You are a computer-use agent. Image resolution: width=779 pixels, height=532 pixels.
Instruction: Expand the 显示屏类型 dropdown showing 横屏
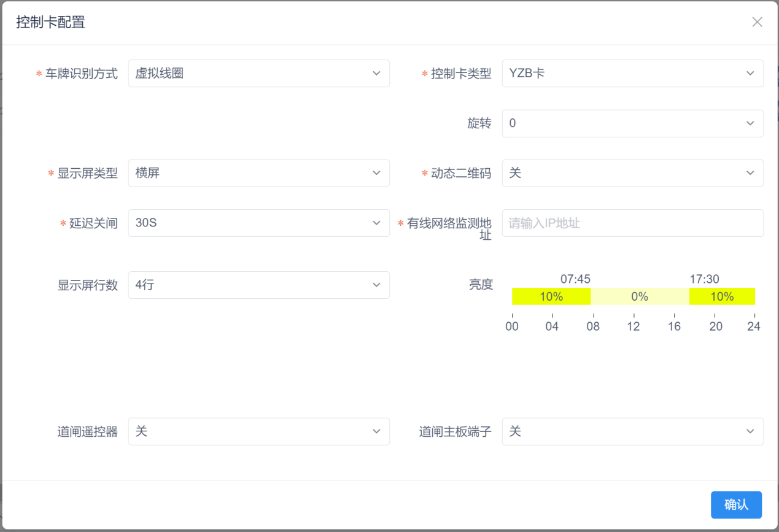click(259, 173)
